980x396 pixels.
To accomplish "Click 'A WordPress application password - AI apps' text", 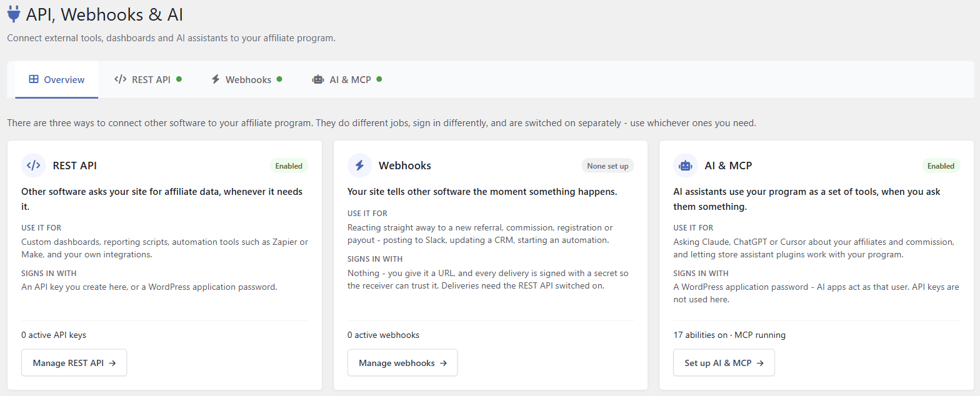I will pos(816,294).
